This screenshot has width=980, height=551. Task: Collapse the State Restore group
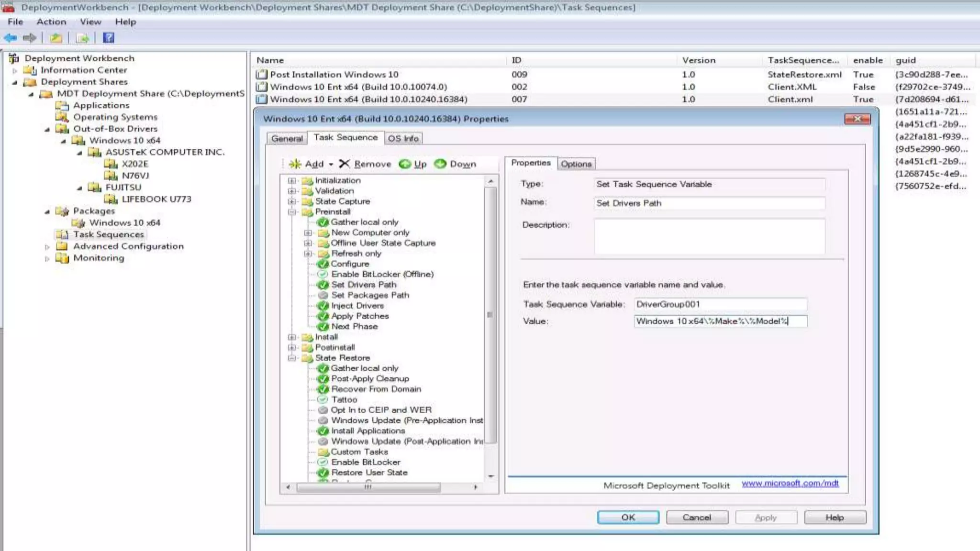[x=291, y=358]
